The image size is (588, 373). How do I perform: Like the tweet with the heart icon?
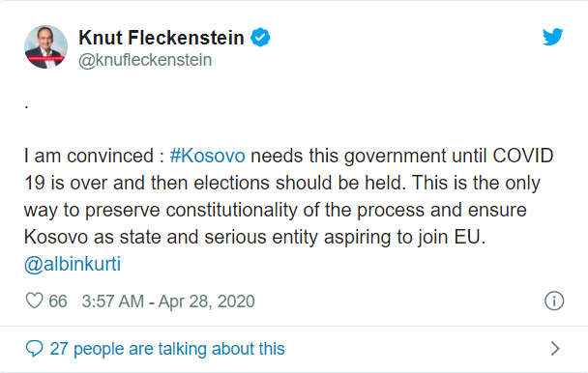34,301
